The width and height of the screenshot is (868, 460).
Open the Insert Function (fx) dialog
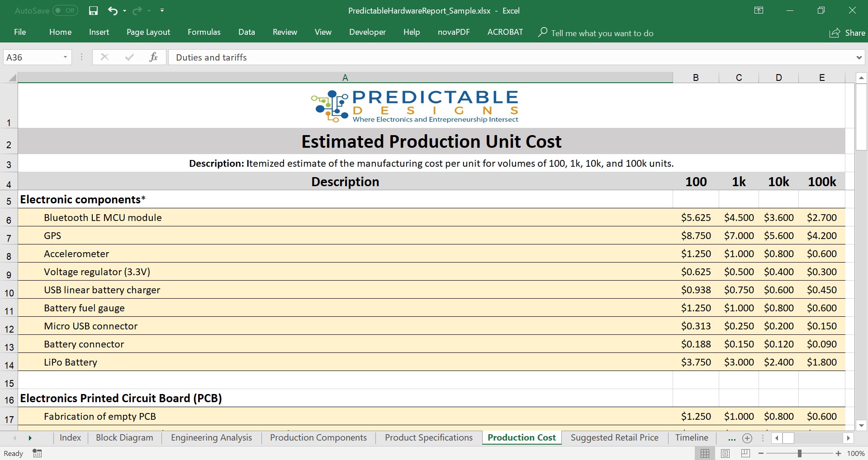point(153,57)
